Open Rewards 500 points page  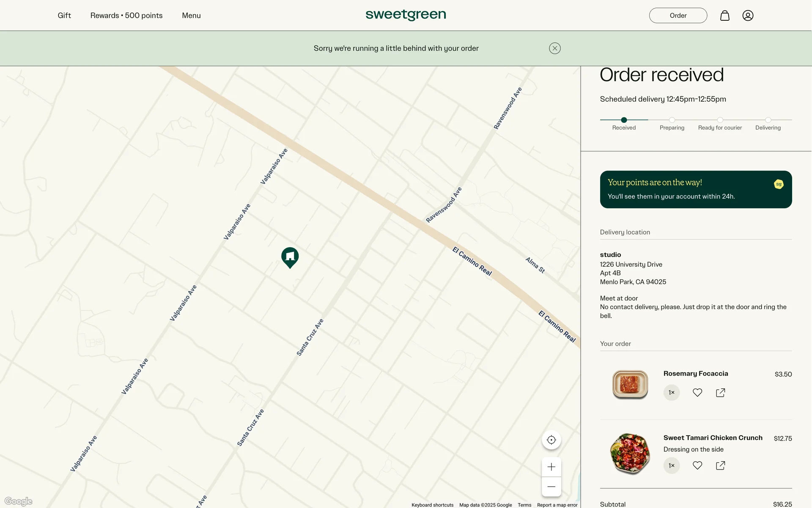[126, 16]
